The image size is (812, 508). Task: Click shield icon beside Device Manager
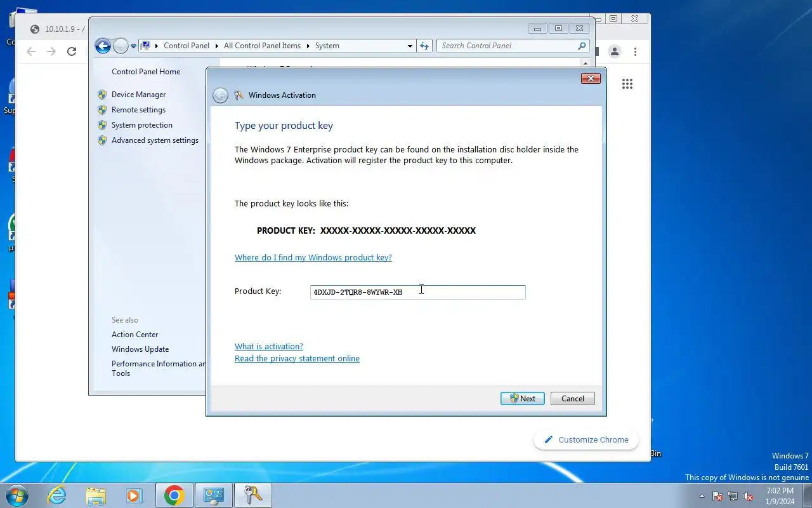102,95
